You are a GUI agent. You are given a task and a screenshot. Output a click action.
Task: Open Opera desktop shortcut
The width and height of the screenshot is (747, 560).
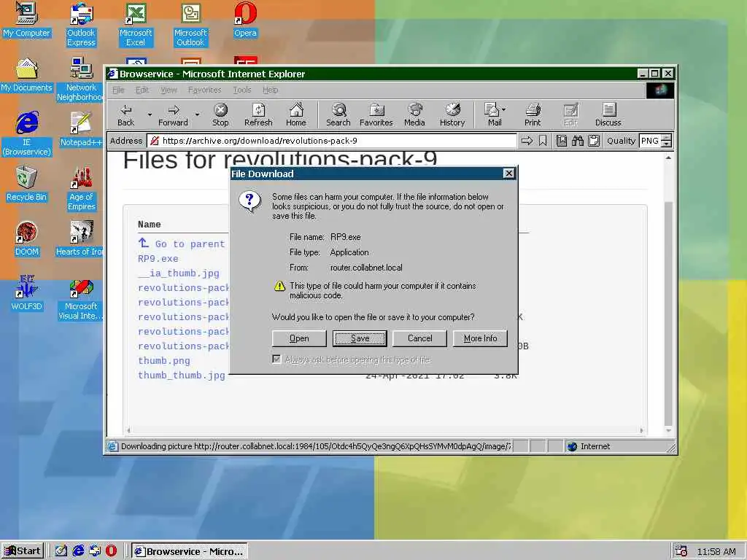click(245, 20)
